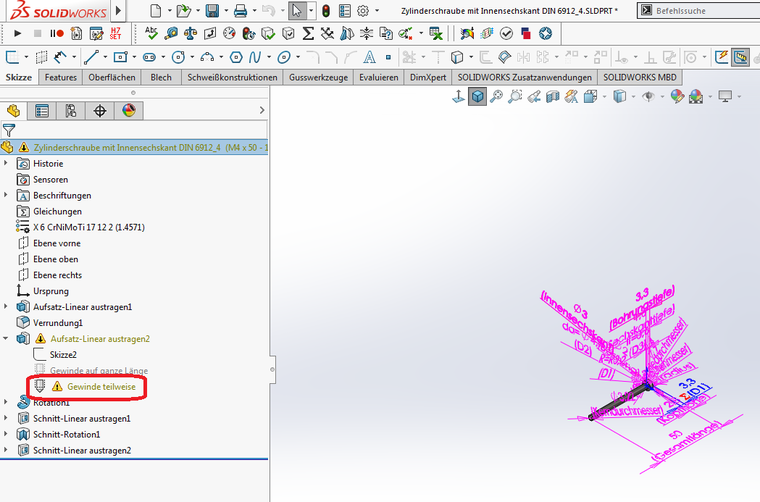Toggle the shaded cube view orientation button
This screenshot has height=502, width=760.
[x=477, y=96]
